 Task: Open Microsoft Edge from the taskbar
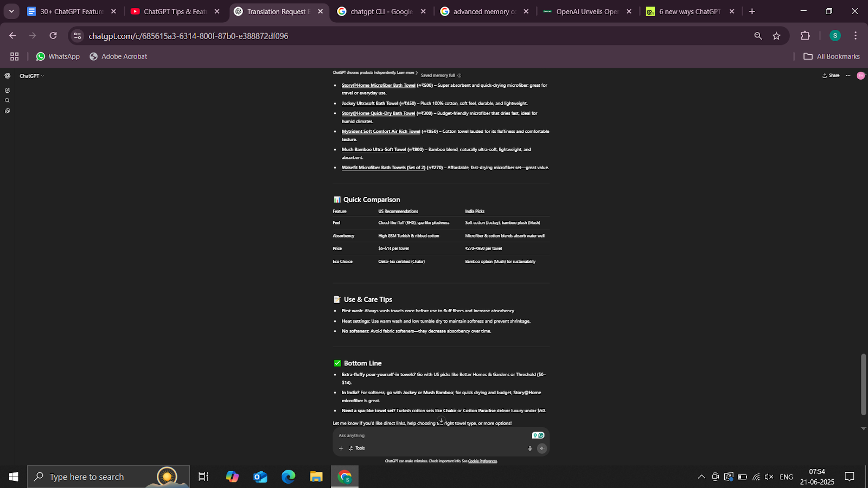(x=288, y=477)
